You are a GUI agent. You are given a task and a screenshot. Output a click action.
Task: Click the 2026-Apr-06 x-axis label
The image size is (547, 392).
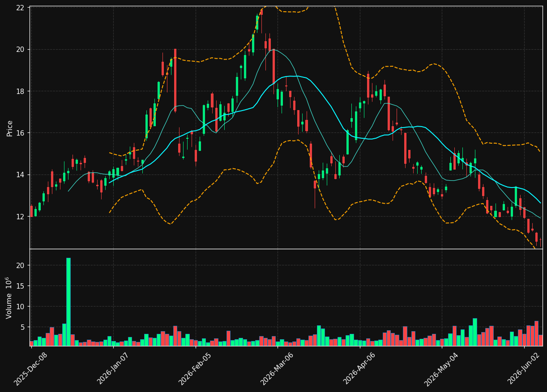point(359,368)
